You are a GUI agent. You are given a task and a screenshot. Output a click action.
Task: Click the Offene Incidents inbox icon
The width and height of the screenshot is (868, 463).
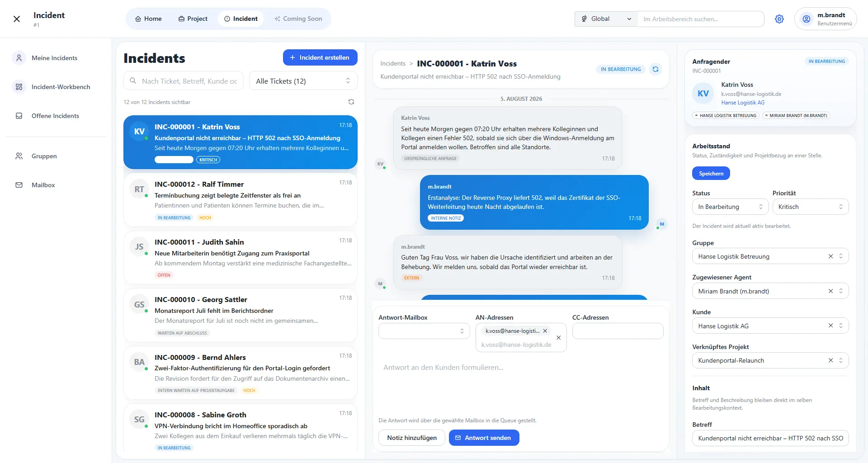(19, 116)
